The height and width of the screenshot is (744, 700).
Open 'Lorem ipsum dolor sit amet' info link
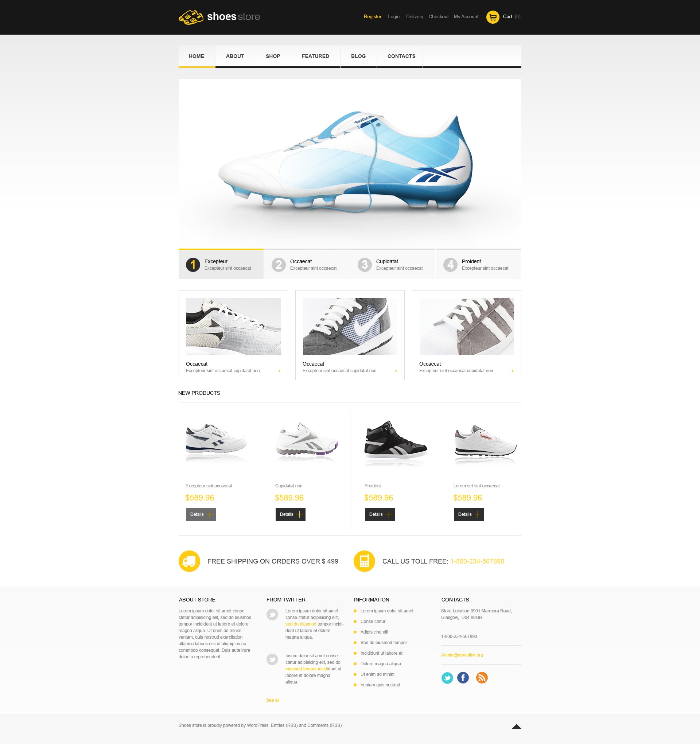coord(387,611)
